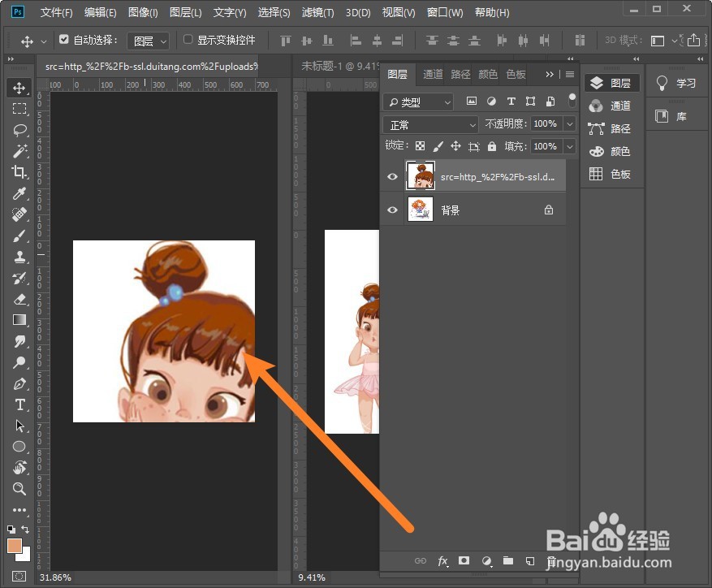Toggle lock image pixels brush icon
712x588 pixels.
point(438,146)
